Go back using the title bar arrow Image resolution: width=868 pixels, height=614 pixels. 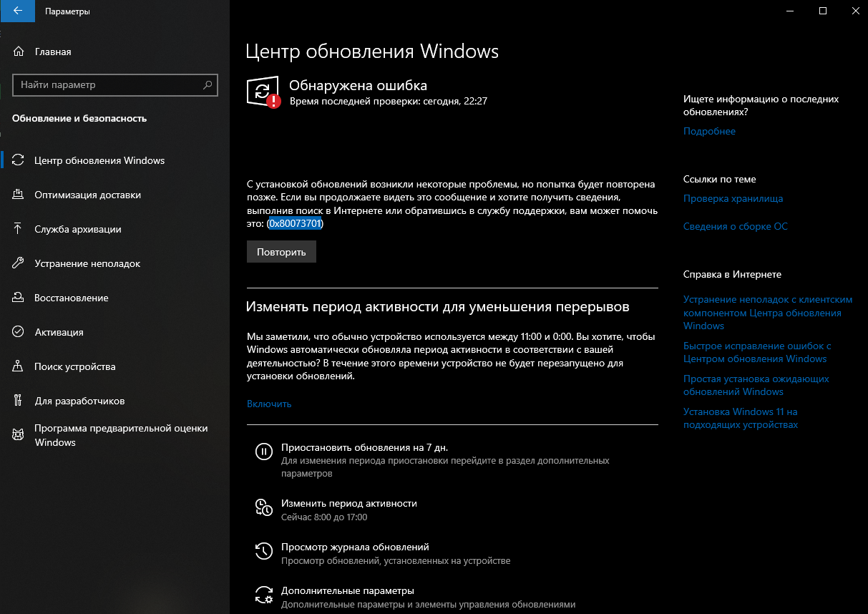pos(17,11)
